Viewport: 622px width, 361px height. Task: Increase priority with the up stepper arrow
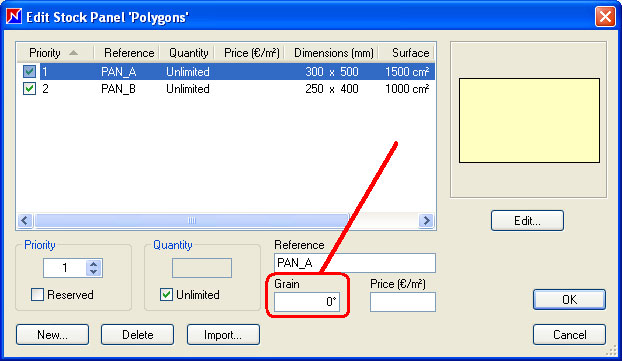(x=94, y=264)
